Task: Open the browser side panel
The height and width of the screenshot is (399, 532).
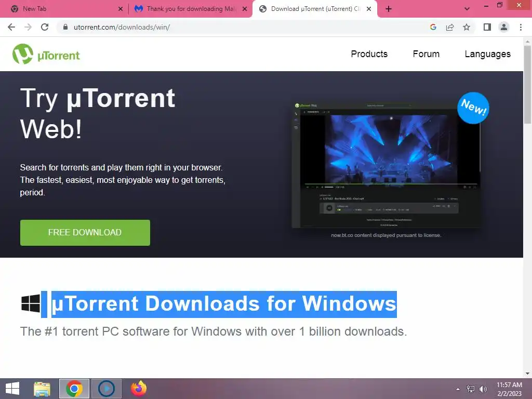Action: [487, 27]
